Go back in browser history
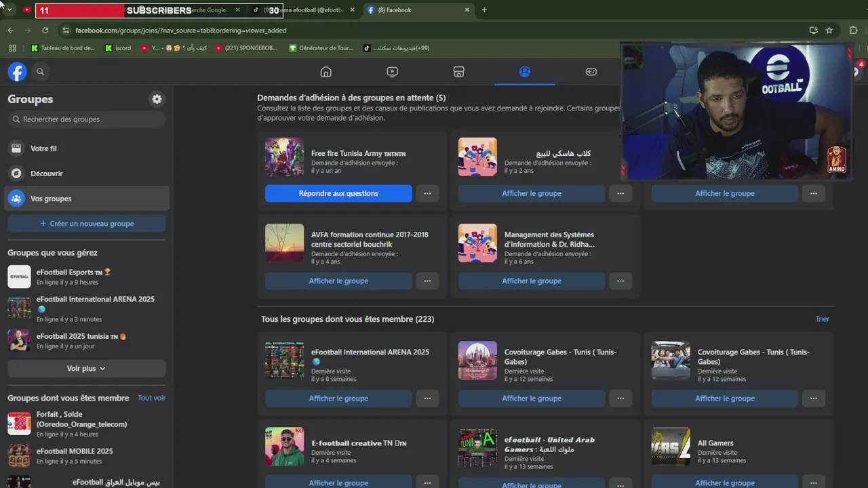The height and width of the screenshot is (488, 868). coord(11,30)
